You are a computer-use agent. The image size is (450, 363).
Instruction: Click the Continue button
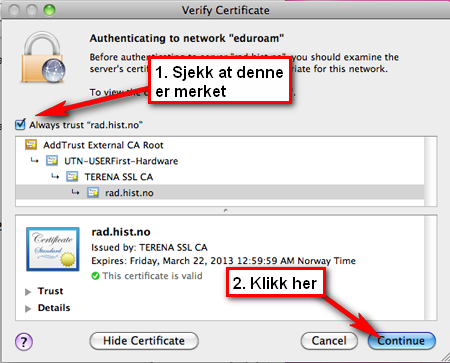402,341
